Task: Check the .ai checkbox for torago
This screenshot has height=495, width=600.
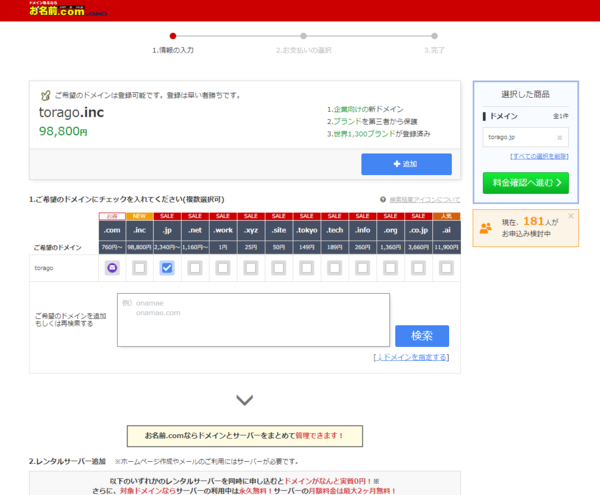Action: [447, 268]
